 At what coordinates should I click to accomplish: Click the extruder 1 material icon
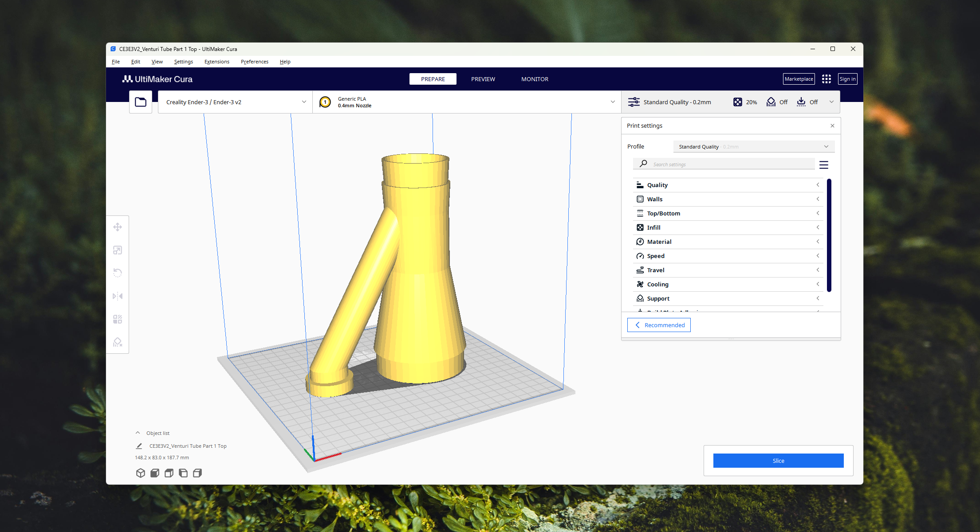(x=325, y=102)
